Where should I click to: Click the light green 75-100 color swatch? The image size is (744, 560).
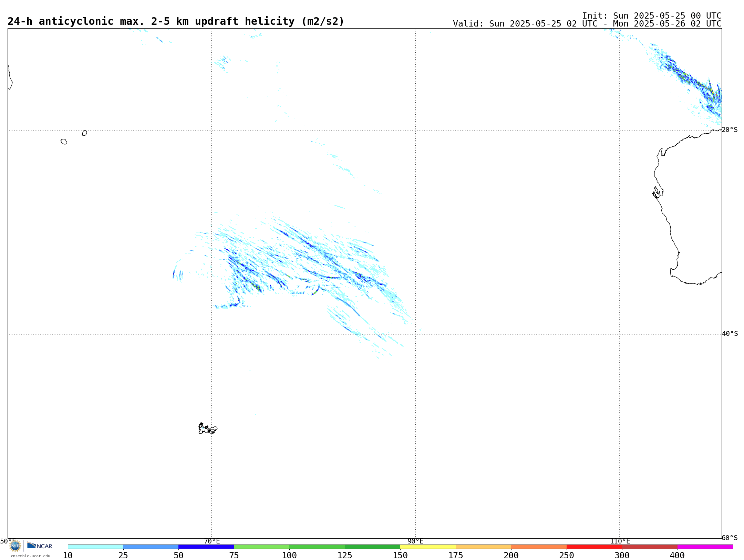point(262,547)
